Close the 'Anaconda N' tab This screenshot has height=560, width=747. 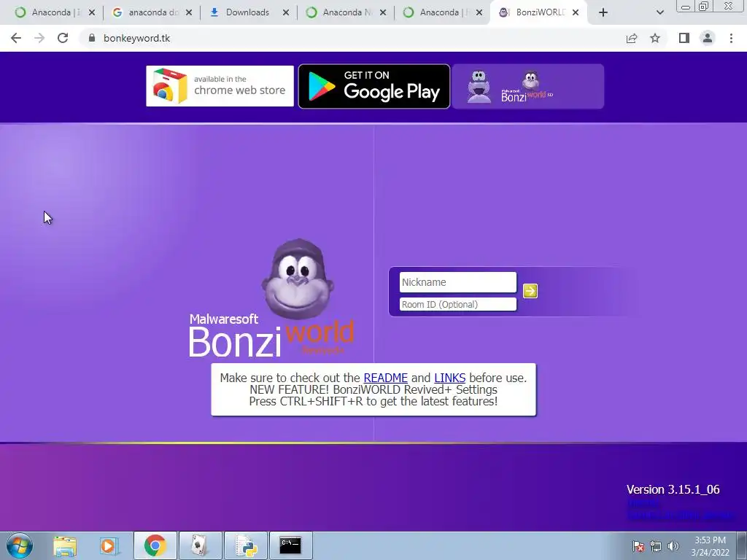(383, 13)
